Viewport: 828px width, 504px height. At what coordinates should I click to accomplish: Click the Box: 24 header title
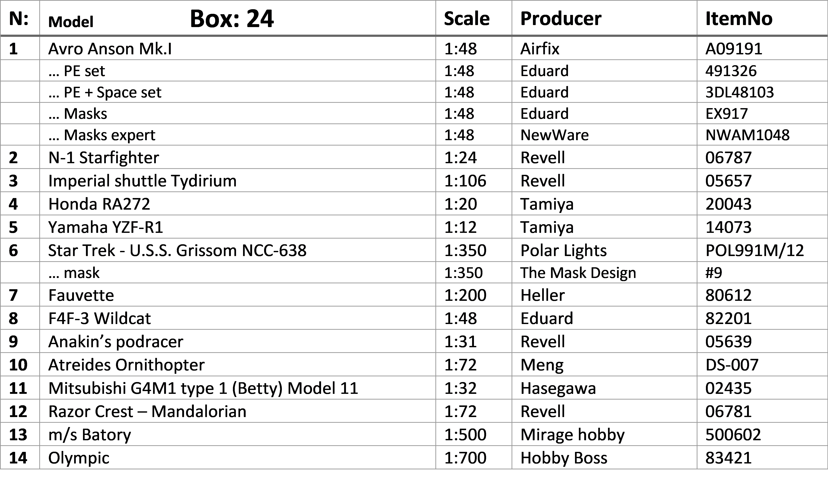[232, 18]
